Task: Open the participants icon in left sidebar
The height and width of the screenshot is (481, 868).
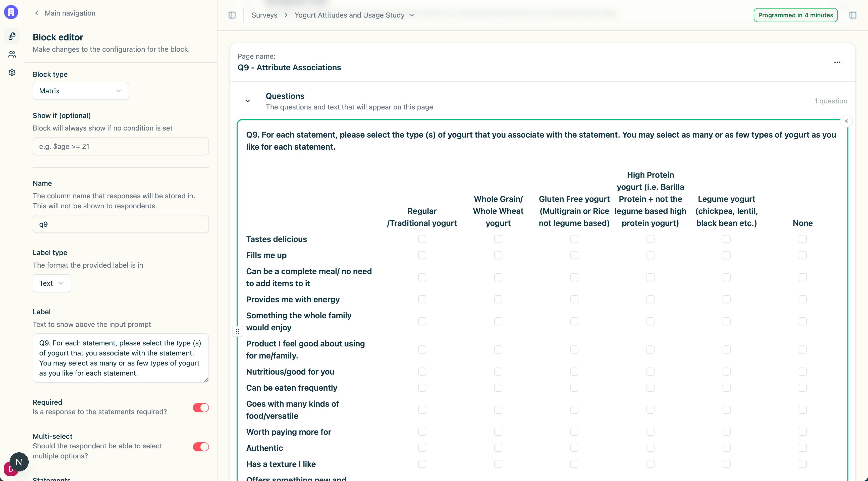Action: tap(12, 54)
